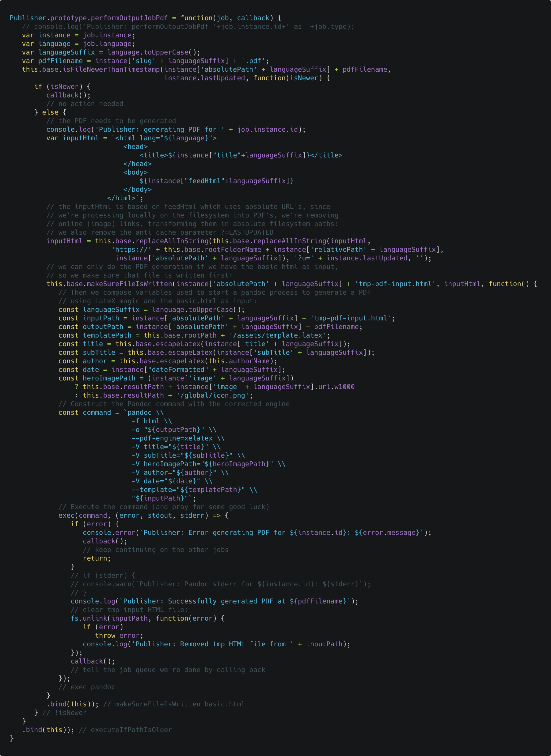
Task: Click performOutputJobPdf in the function definition line
Action: 129,18
